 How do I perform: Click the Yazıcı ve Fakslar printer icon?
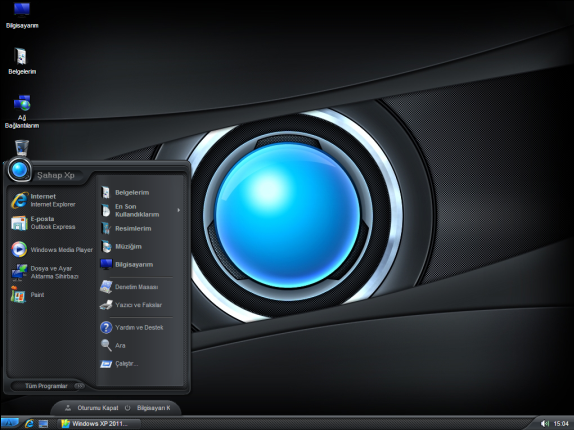click(x=106, y=305)
